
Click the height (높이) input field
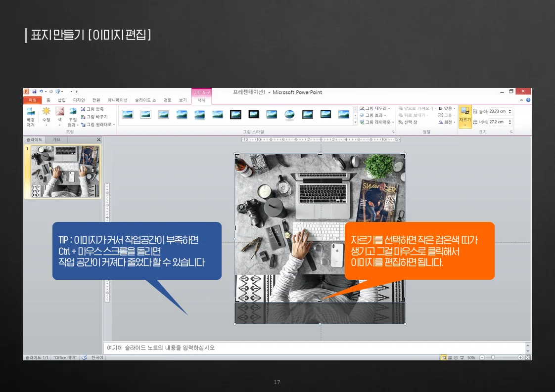tap(497, 111)
